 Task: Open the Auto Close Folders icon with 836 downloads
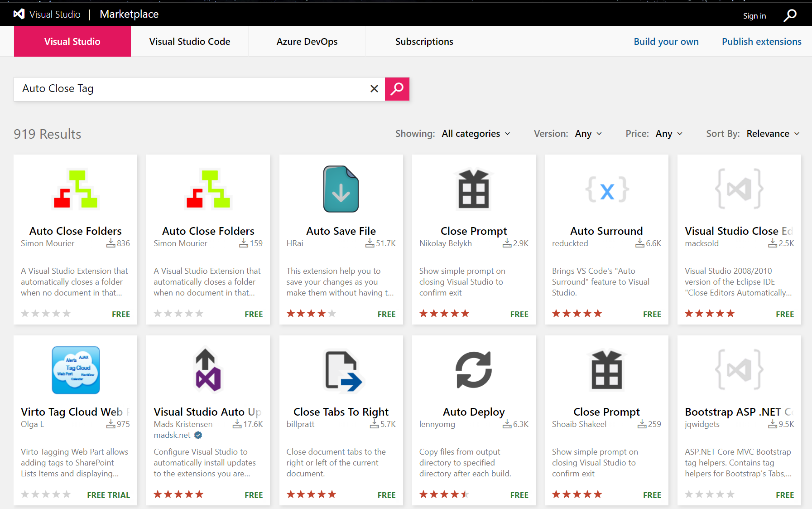pyautogui.click(x=76, y=189)
